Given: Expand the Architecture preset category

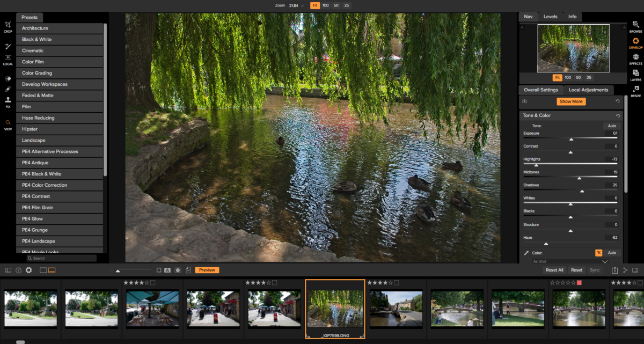Looking at the screenshot, I should [x=60, y=28].
